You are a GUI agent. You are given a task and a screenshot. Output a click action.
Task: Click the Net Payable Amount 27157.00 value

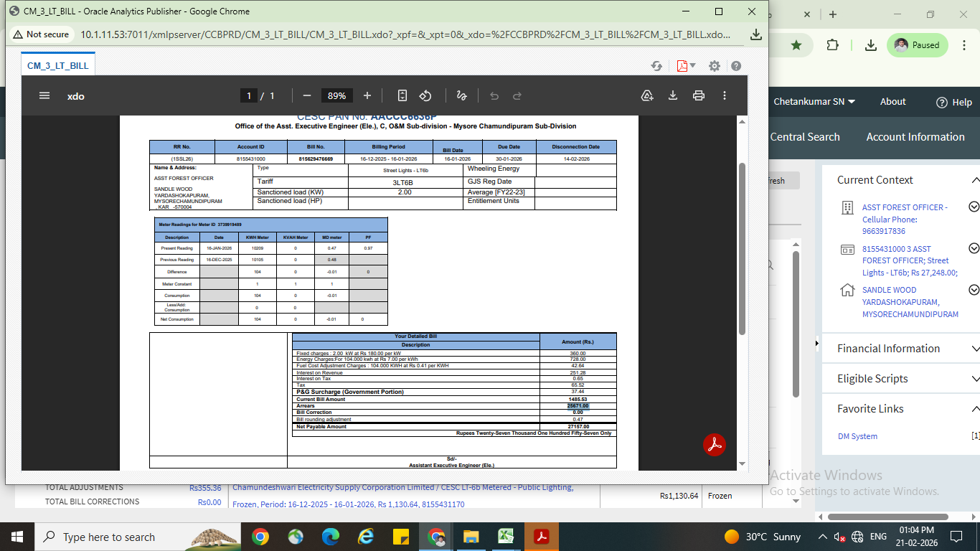point(578,427)
